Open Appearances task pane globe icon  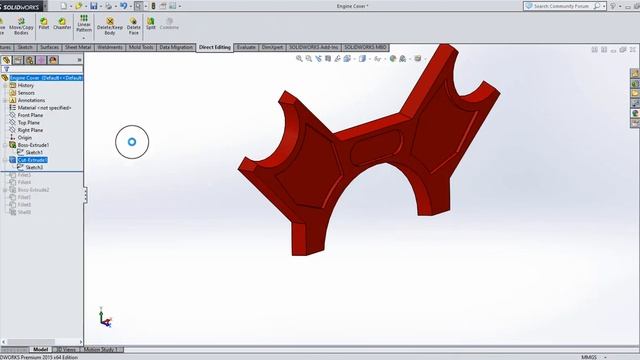[x=635, y=113]
